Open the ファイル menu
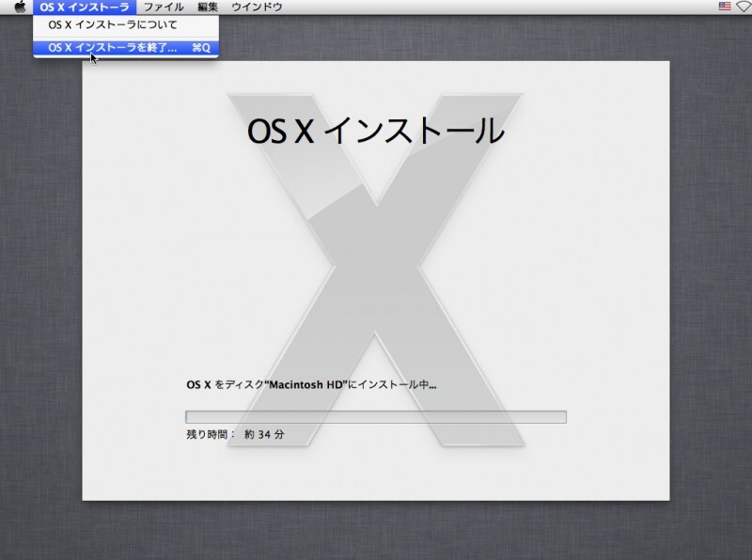Screen dimensions: 752x560 [163, 7]
